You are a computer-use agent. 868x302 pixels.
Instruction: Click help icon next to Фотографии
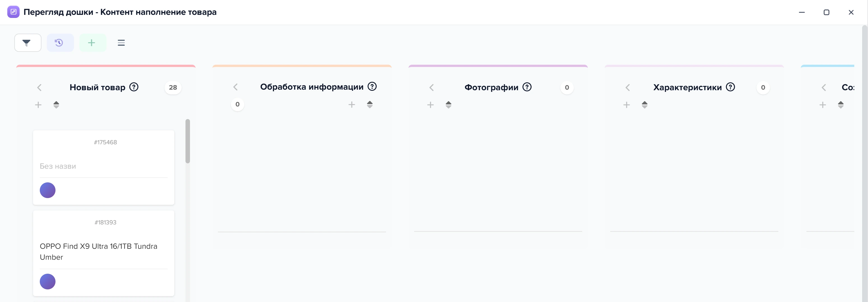[527, 87]
